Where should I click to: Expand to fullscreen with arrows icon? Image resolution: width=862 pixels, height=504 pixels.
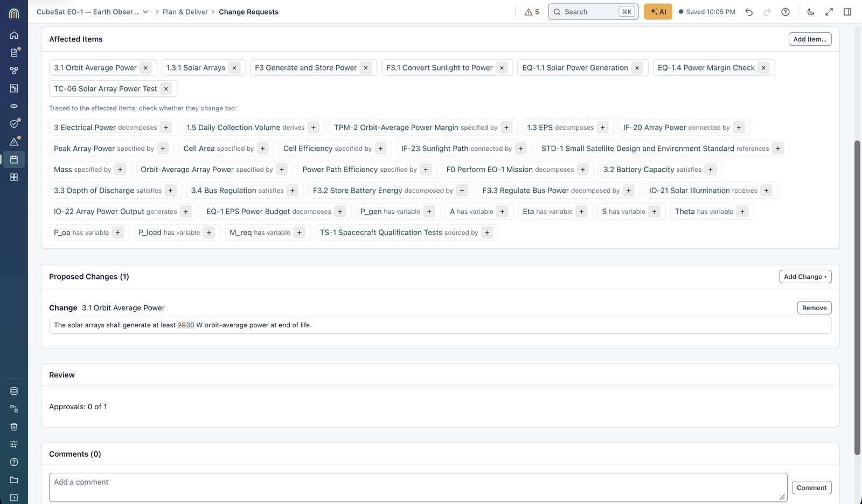point(829,12)
